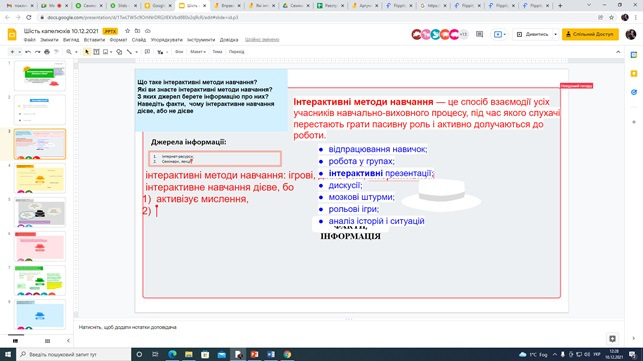Click the new slide plus button

(x=12, y=52)
